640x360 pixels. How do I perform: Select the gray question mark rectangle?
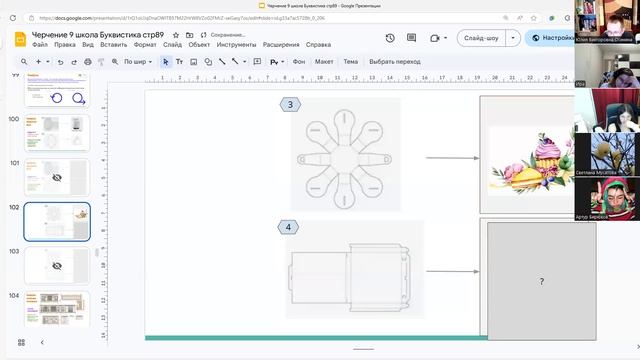[542, 281]
